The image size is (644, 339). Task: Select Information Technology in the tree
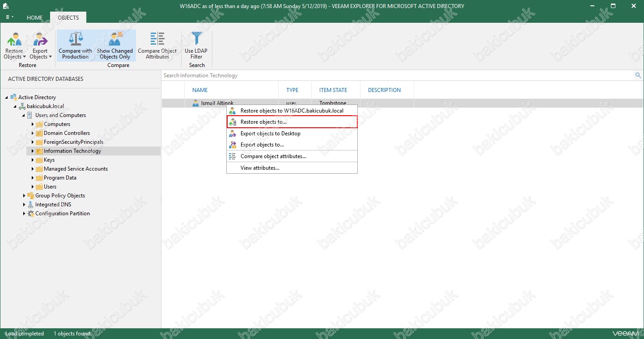(x=72, y=151)
